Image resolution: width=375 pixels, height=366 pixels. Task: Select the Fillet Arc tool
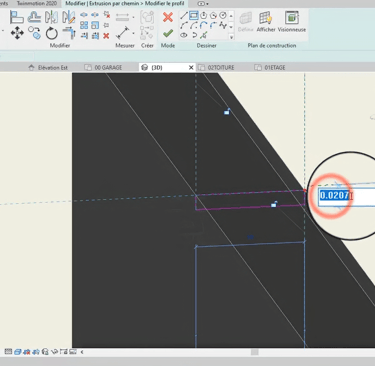(213, 25)
